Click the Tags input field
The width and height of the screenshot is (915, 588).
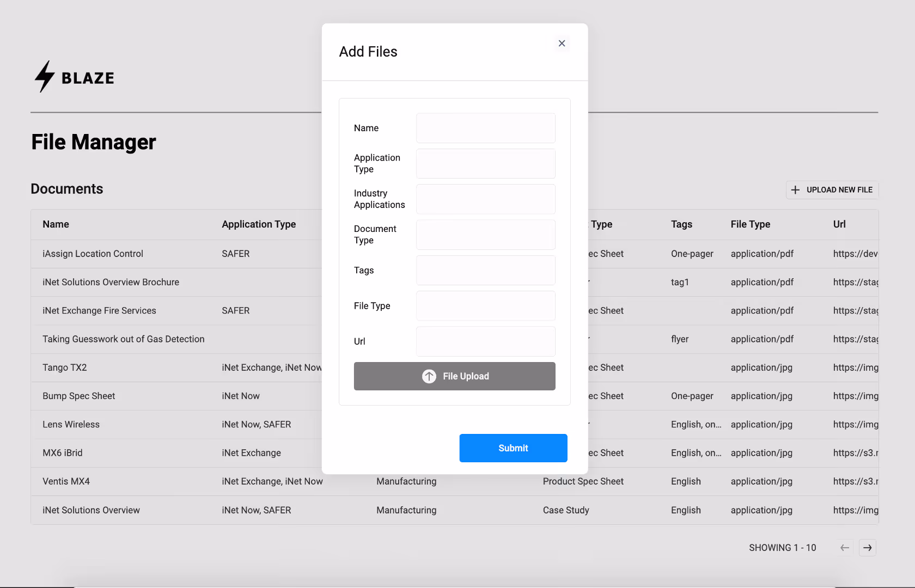(x=485, y=270)
